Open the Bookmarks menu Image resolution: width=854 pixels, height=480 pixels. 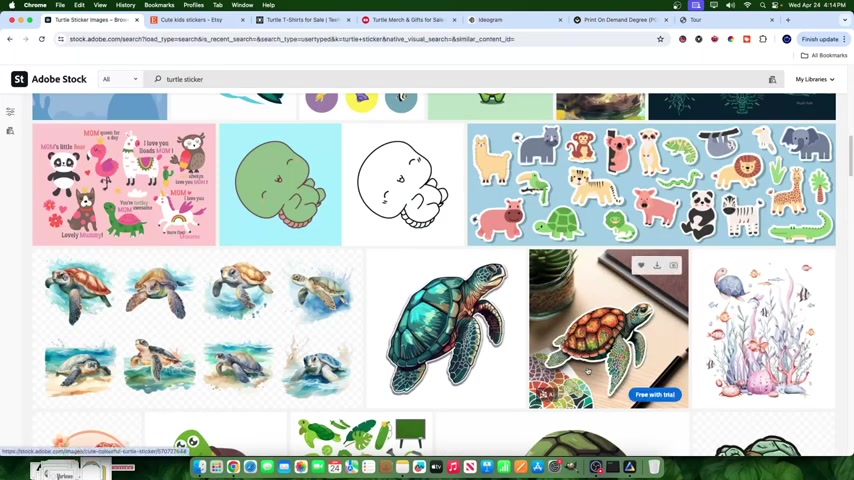(x=159, y=5)
